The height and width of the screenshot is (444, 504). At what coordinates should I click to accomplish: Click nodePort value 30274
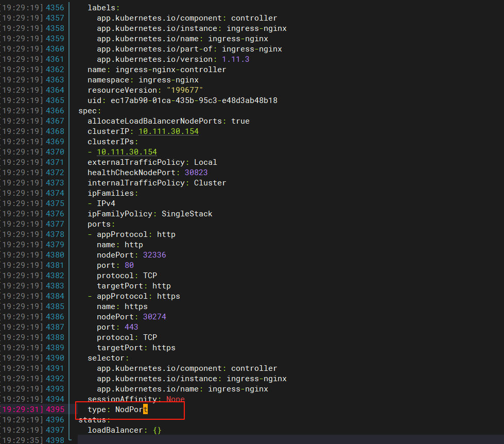coord(154,317)
